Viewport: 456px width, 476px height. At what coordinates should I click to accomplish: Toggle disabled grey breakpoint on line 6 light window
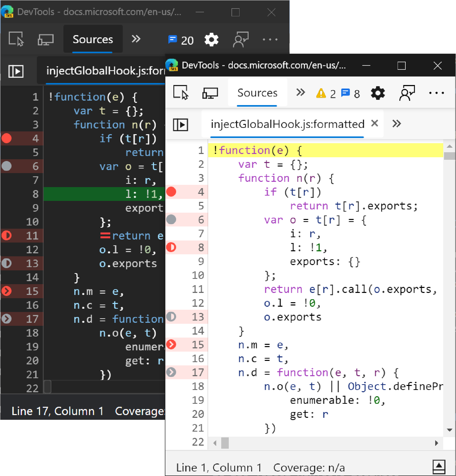point(171,219)
